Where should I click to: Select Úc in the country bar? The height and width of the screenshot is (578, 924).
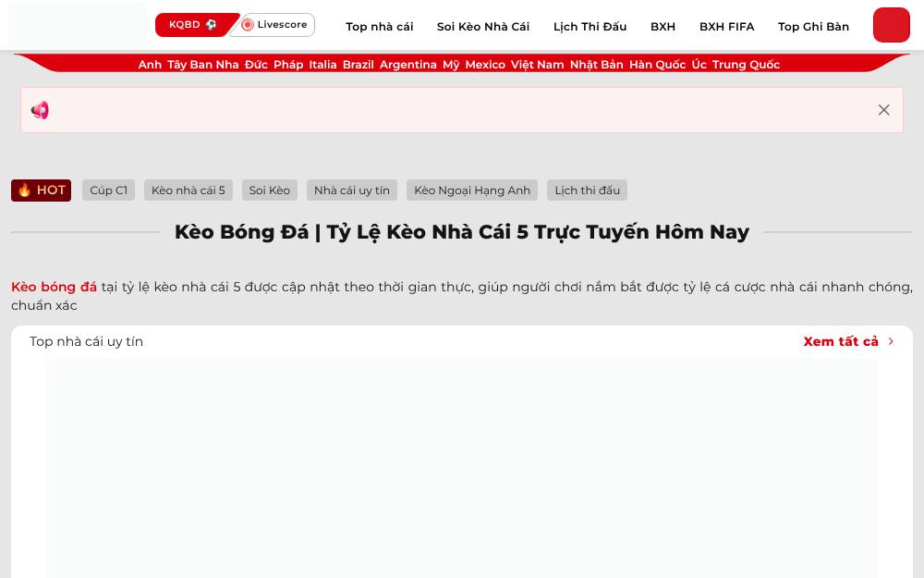click(x=699, y=65)
